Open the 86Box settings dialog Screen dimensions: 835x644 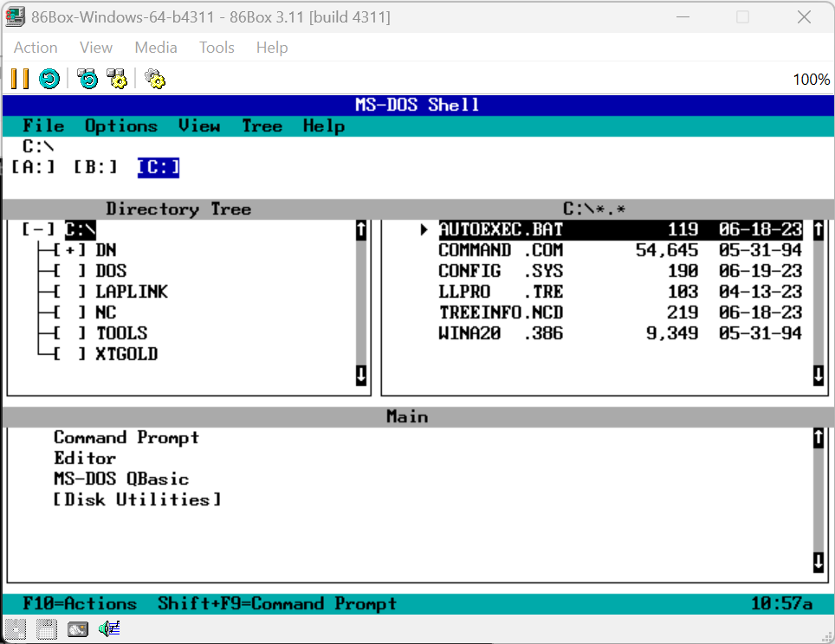(154, 79)
